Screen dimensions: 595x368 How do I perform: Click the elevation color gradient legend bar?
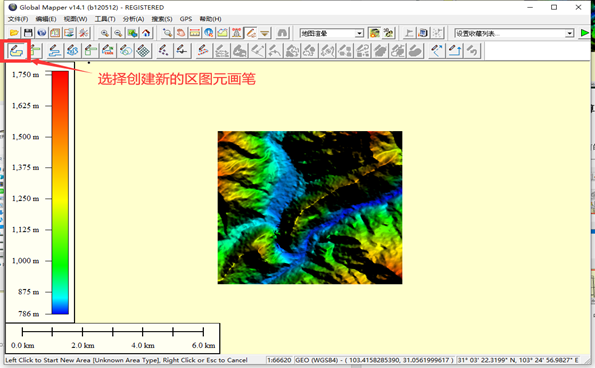pos(60,192)
